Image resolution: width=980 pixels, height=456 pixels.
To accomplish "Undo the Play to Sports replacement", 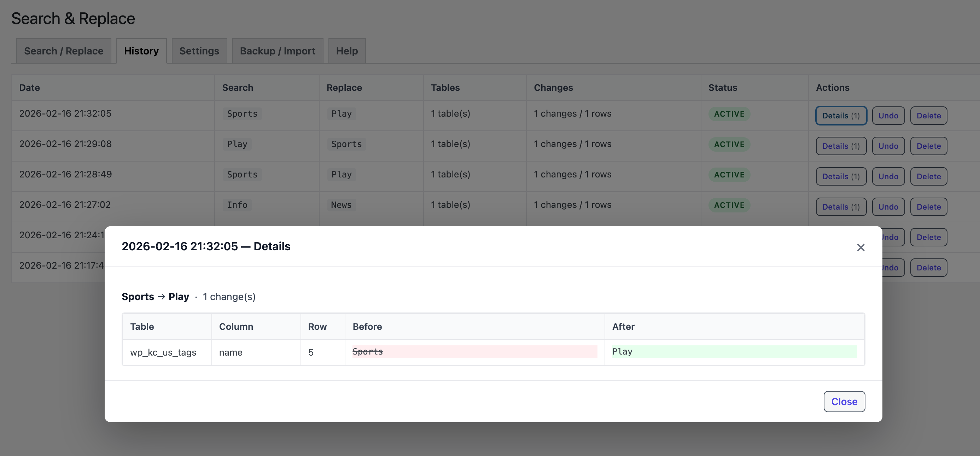I will pos(888,146).
